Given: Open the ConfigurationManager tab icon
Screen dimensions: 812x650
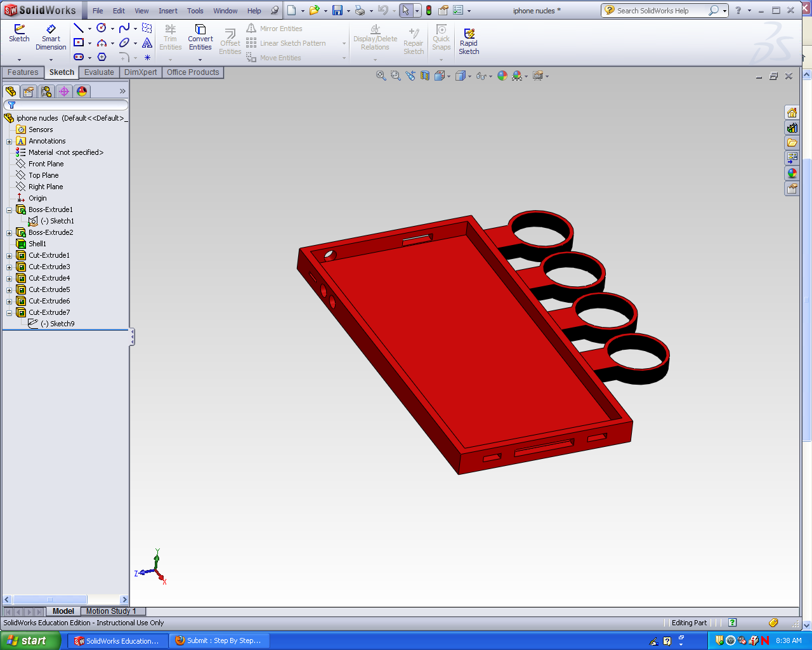Looking at the screenshot, I should [46, 91].
